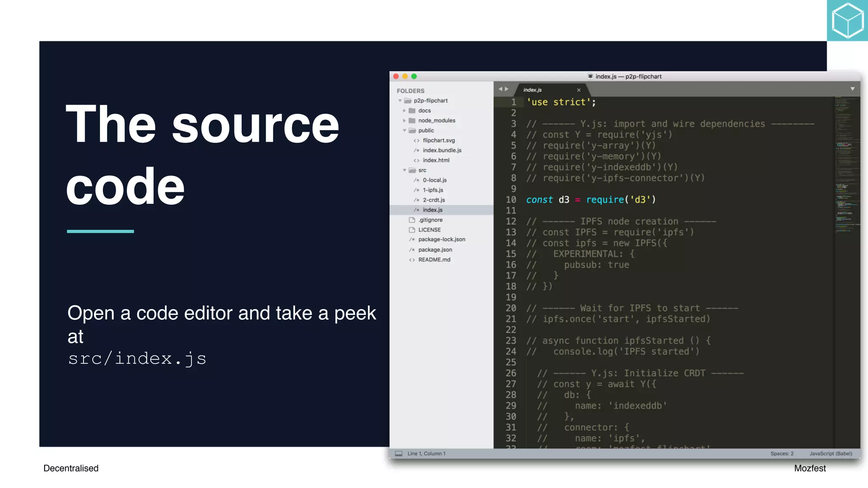The height and width of the screenshot is (488, 868).
Task: Click line number 10 in the gutter
Action: pyautogui.click(x=511, y=200)
